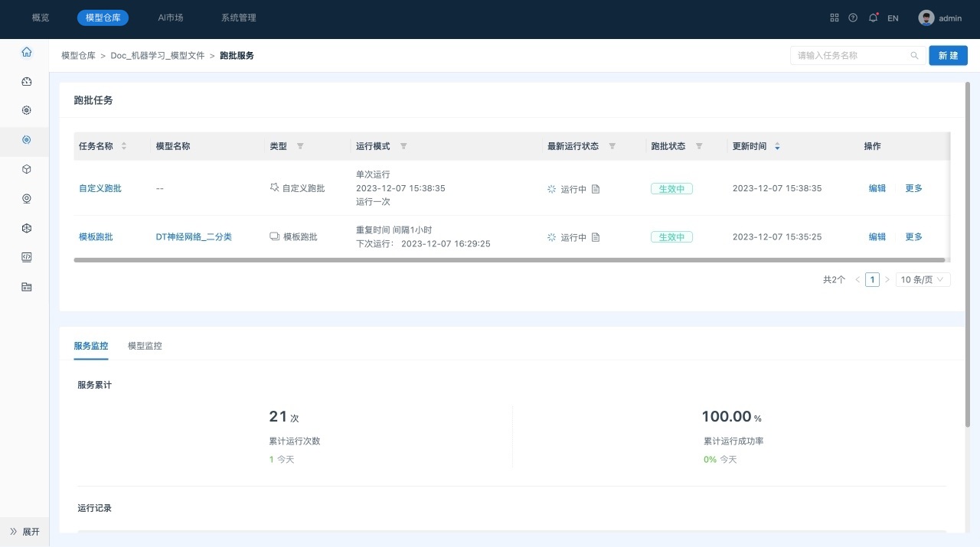Open the notification bell icon
The width and height of the screenshot is (980, 547).
click(x=873, y=18)
